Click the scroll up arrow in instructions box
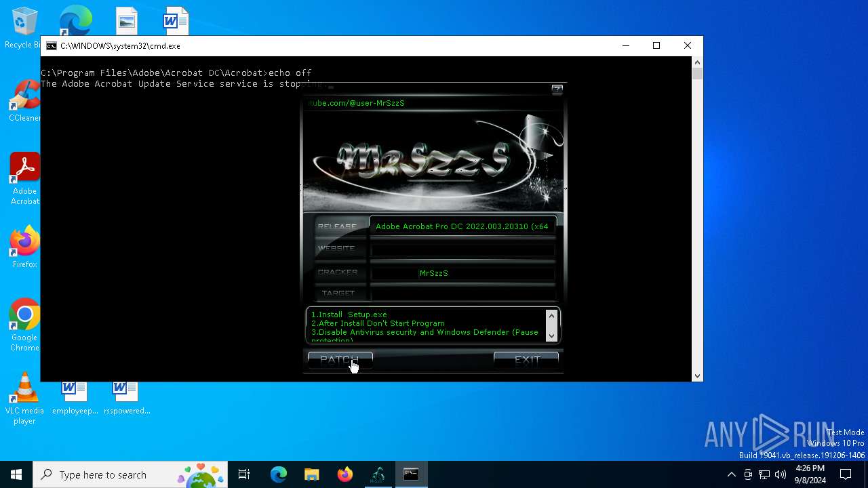 (x=551, y=316)
